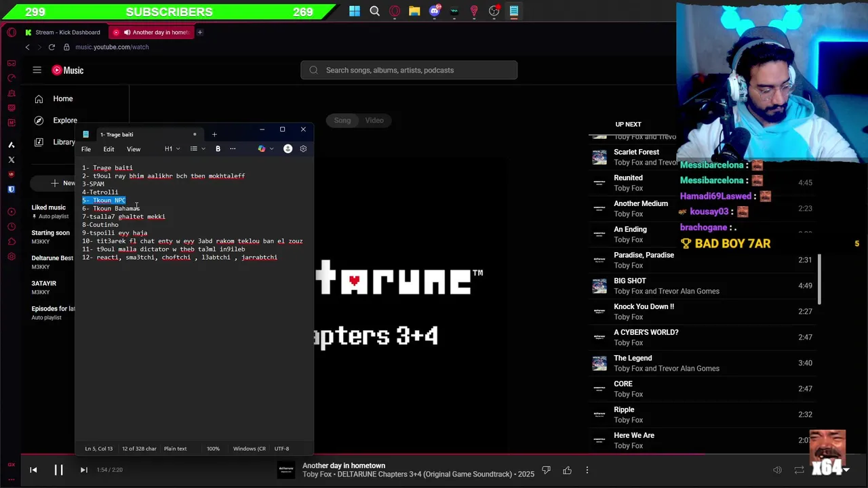Viewport: 868px width, 488px height.
Task: Open Windows taskbar search
Action: coord(374,11)
